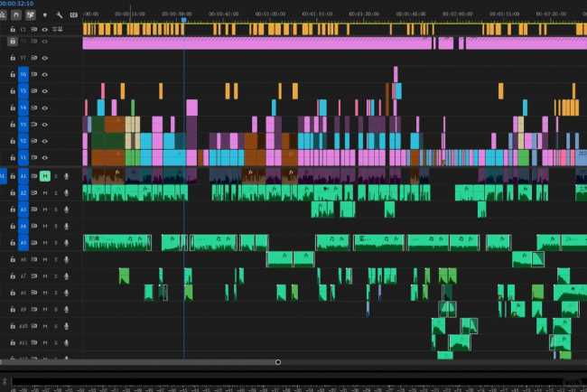Unmute track A1 with the M button
Screen dimensions: 587x392
[x=44, y=176]
